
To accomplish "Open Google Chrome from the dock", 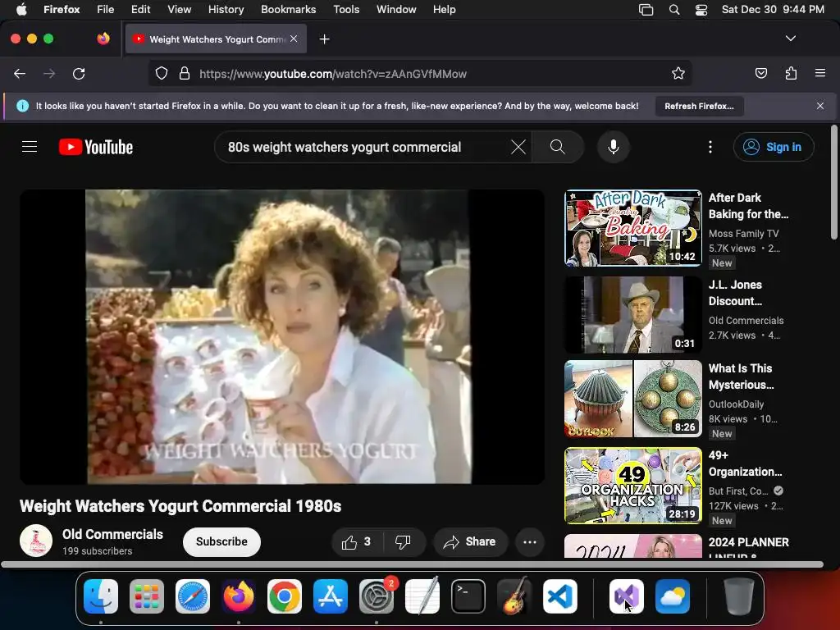I will pyautogui.click(x=285, y=596).
